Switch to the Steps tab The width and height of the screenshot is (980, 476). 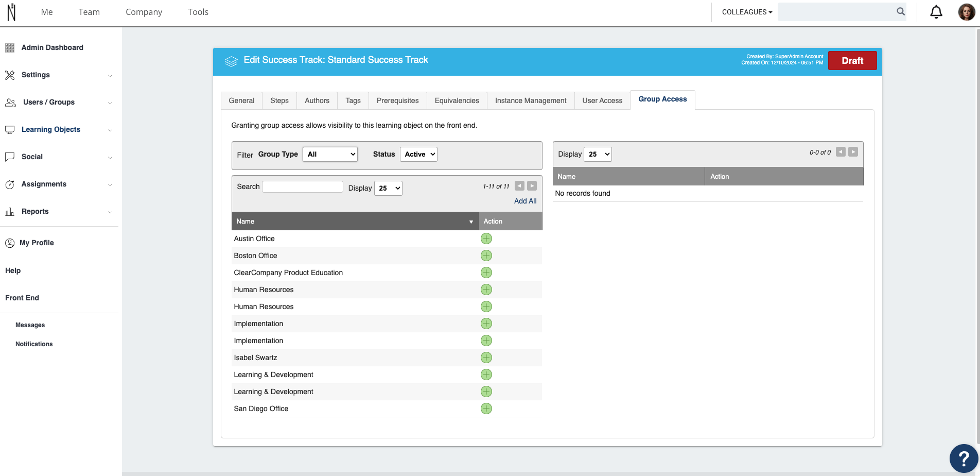point(279,100)
